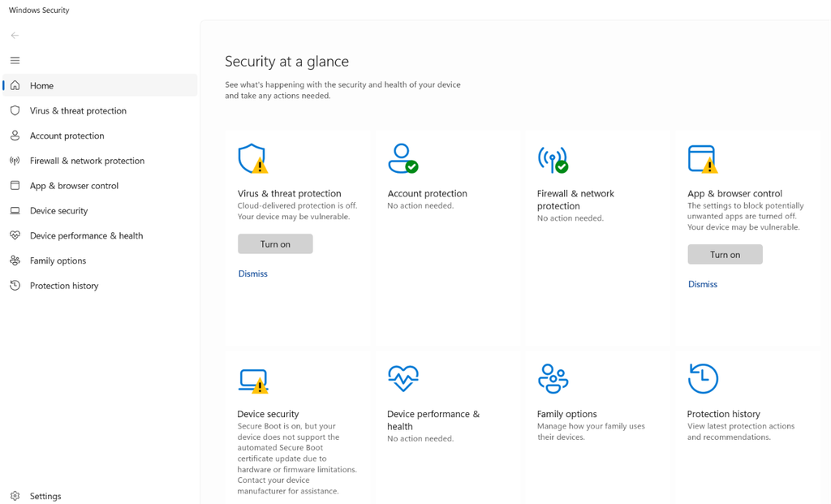
Task: Click the back arrow icon
Action: point(15,36)
